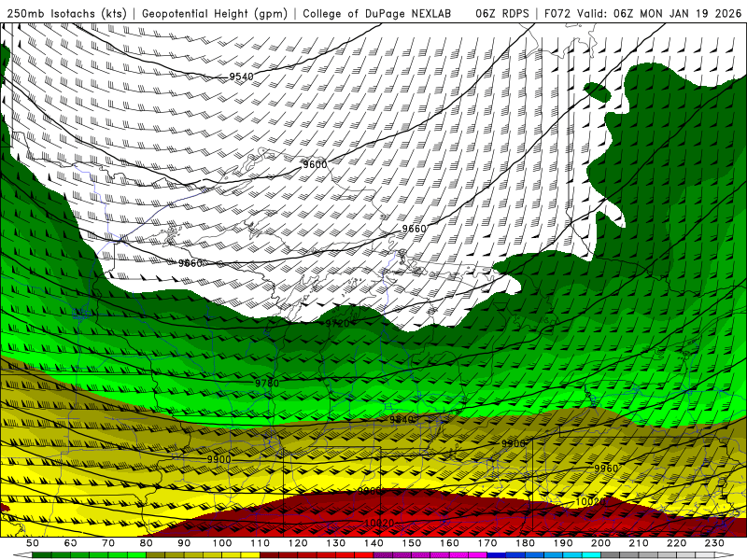Click the 9540 height contour label

(241, 77)
